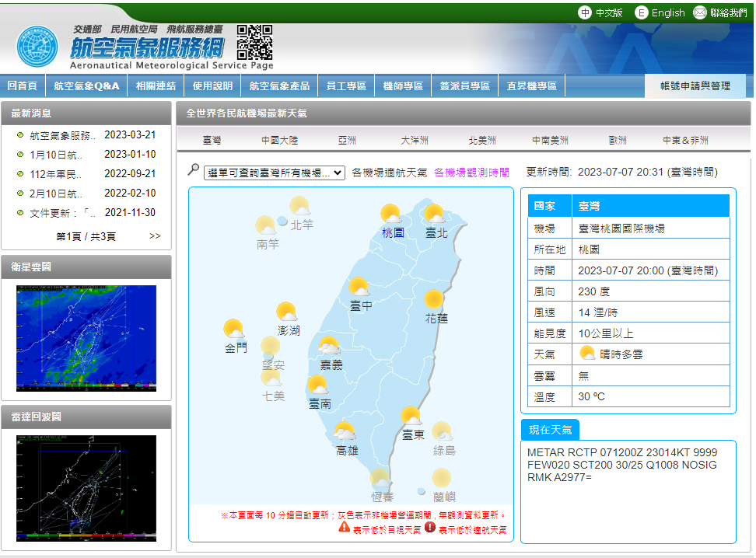Switch to the 亞洲 region tab
756x558 pixels.
coord(347,140)
